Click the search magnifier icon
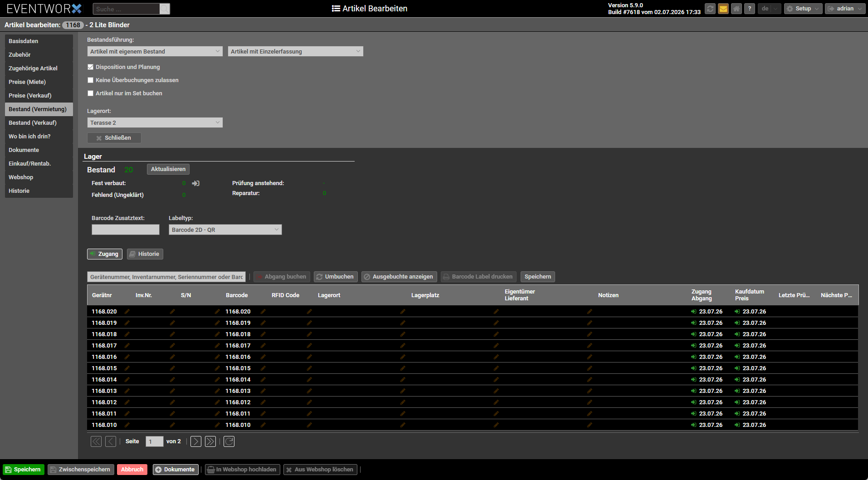 click(x=165, y=9)
